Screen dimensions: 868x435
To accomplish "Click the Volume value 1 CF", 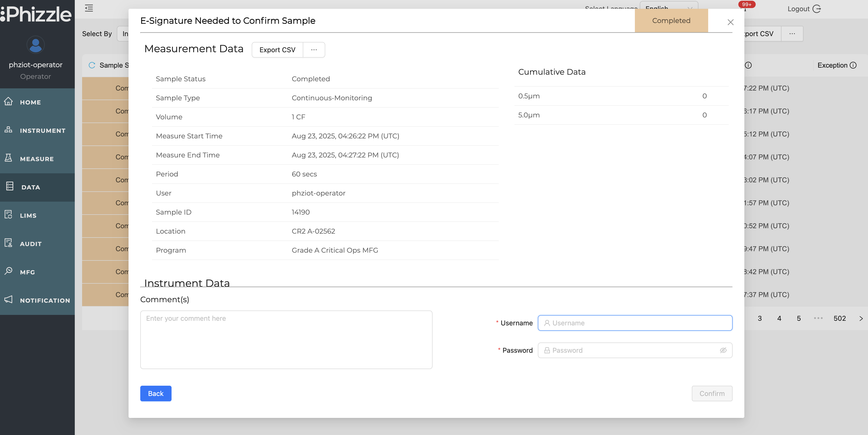I will (x=298, y=117).
